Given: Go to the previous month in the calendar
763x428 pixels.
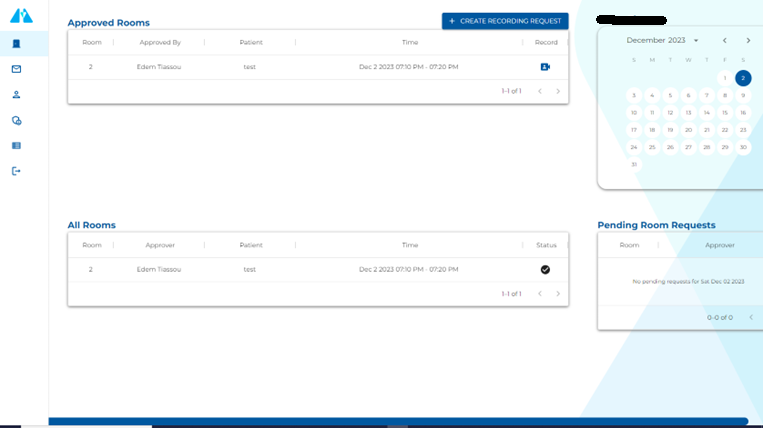Looking at the screenshot, I should tap(725, 41).
